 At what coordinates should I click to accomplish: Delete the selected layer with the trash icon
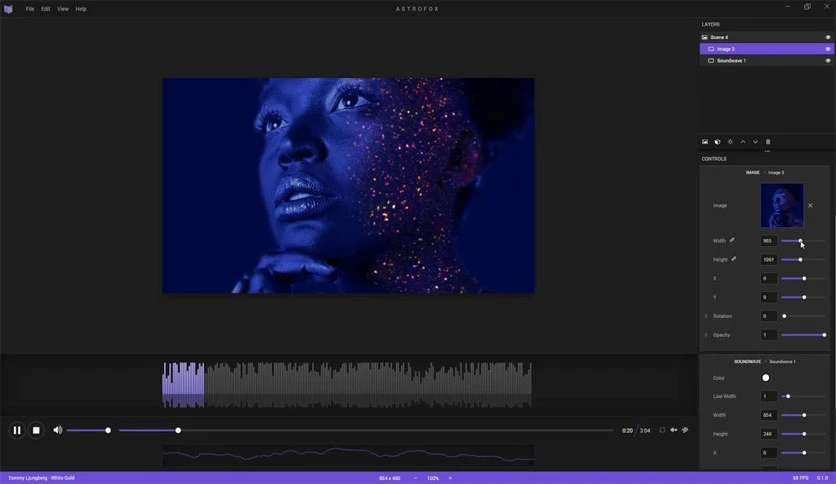tap(768, 142)
